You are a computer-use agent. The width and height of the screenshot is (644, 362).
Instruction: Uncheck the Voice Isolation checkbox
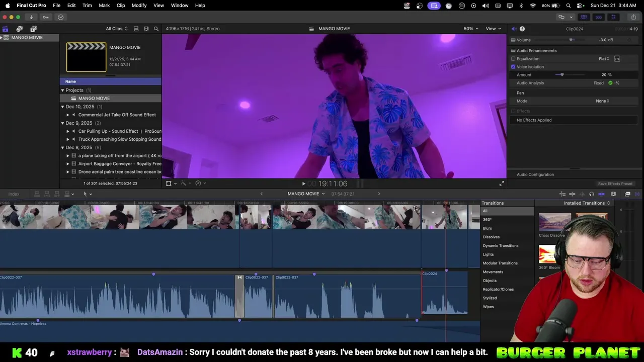(513, 67)
